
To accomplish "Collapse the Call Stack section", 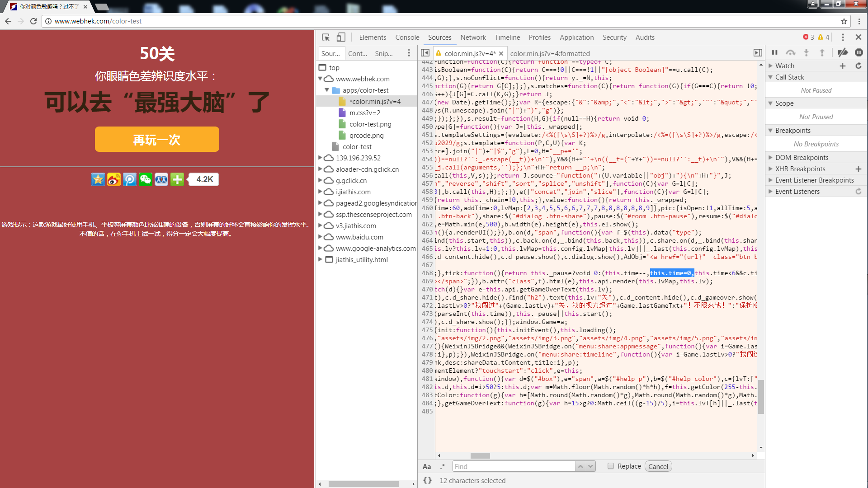I will [770, 77].
